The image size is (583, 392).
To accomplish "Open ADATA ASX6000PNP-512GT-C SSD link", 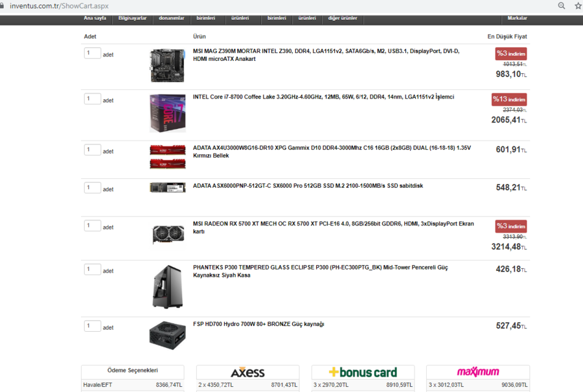I will [x=308, y=186].
